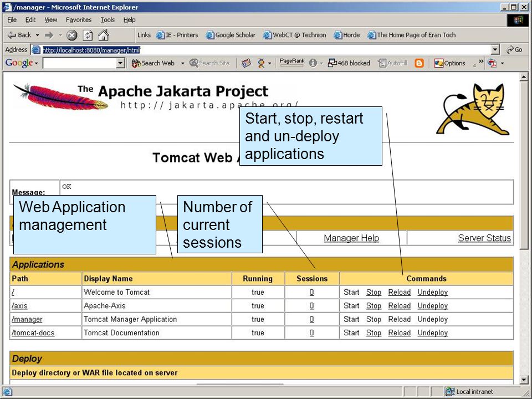Expand the Google search box dropdown
The width and height of the screenshot is (532, 399).
pyautogui.click(x=120, y=63)
